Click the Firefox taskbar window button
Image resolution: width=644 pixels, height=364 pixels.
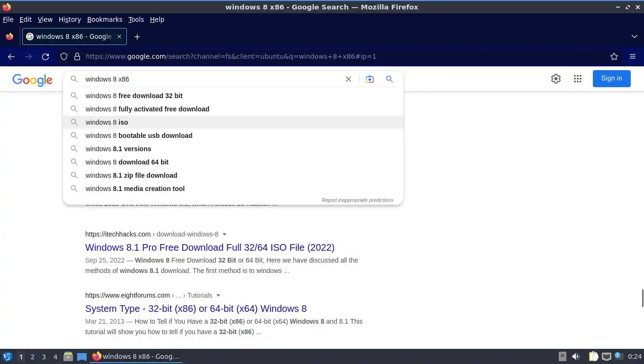[136, 356]
